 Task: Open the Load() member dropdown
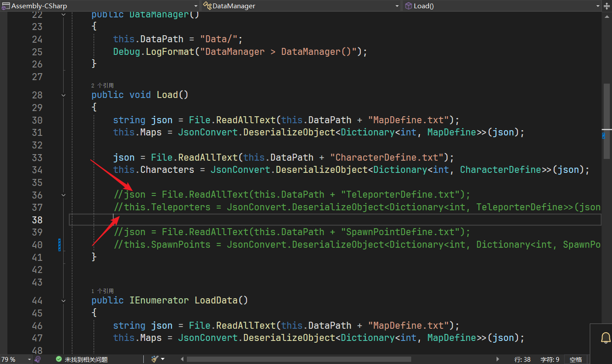tap(598, 6)
